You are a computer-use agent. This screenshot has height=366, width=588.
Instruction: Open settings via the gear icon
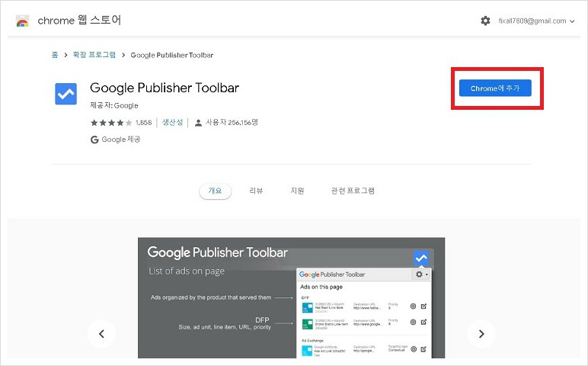coord(485,21)
